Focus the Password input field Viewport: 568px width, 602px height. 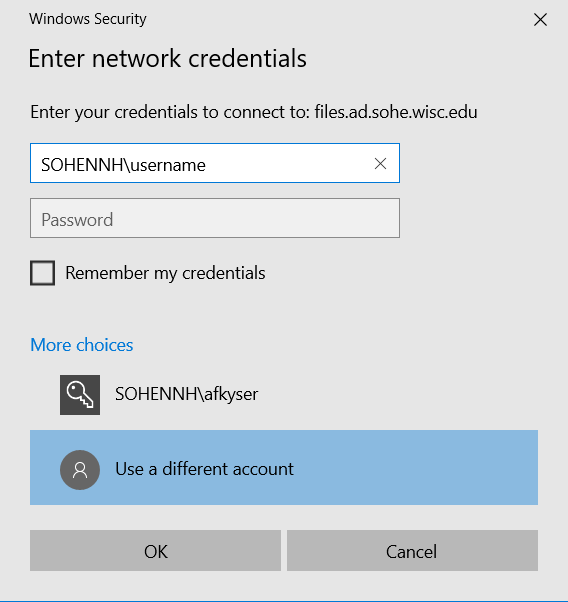[x=215, y=218]
